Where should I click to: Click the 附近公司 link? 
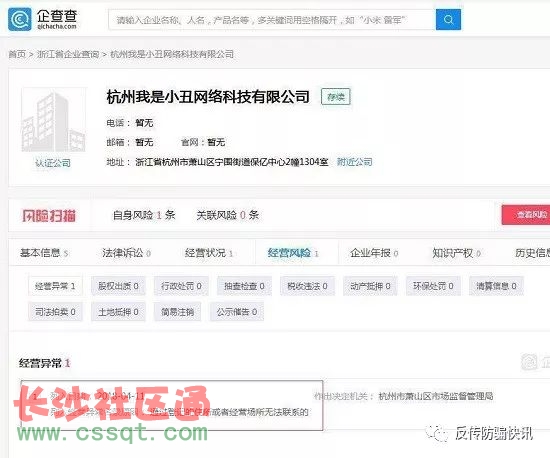click(x=355, y=162)
